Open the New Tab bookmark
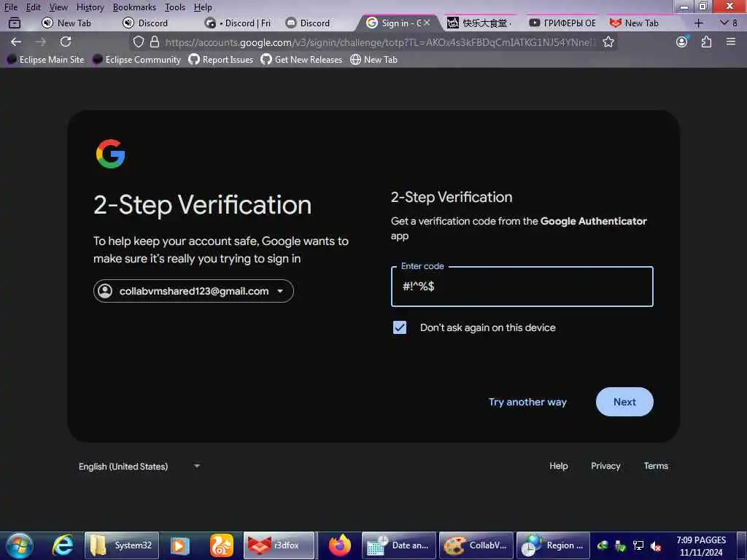The width and height of the screenshot is (747, 560). [374, 60]
